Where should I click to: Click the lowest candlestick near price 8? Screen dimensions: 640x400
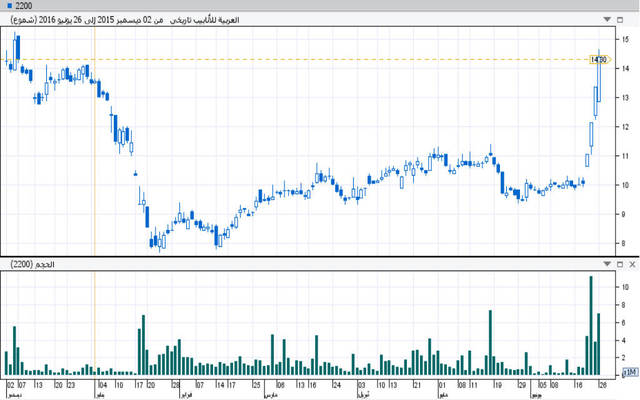click(x=159, y=242)
